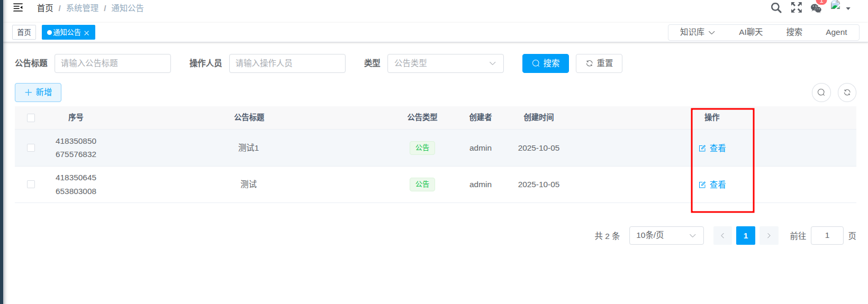Collapse the sidebar with the hamburger icon
The image size is (868, 304).
[18, 7]
